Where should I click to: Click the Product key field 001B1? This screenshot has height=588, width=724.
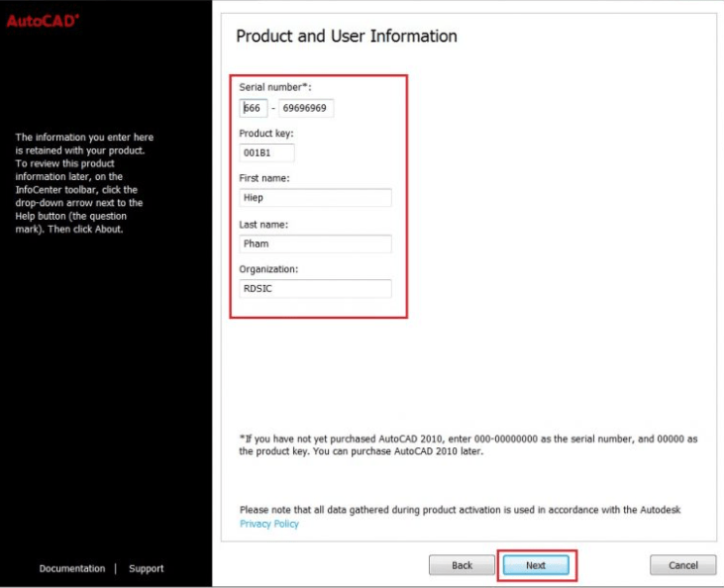point(266,152)
